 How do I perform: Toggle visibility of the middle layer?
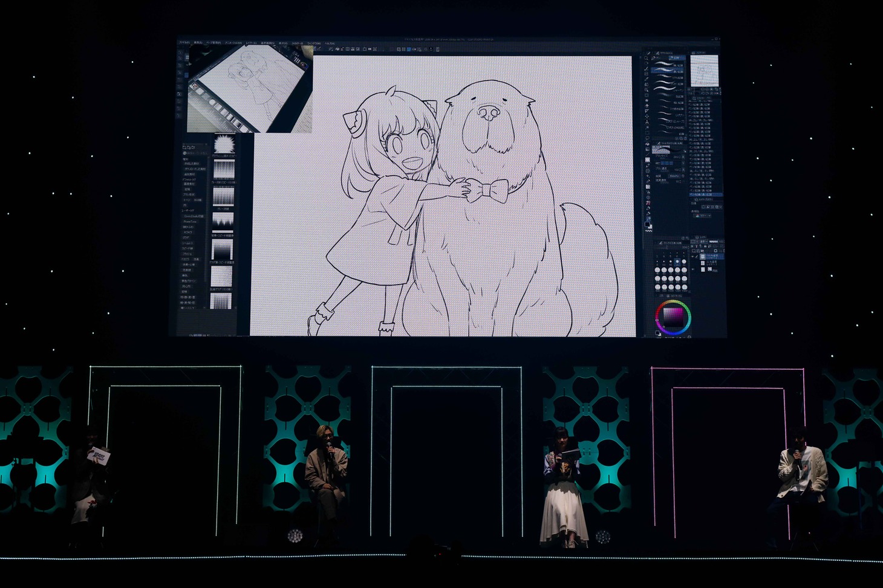pos(694,263)
